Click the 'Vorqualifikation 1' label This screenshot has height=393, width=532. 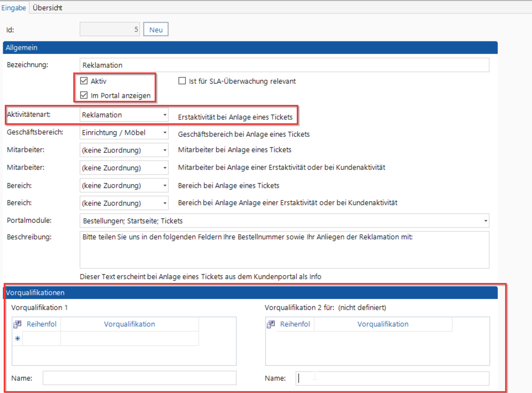click(x=39, y=308)
